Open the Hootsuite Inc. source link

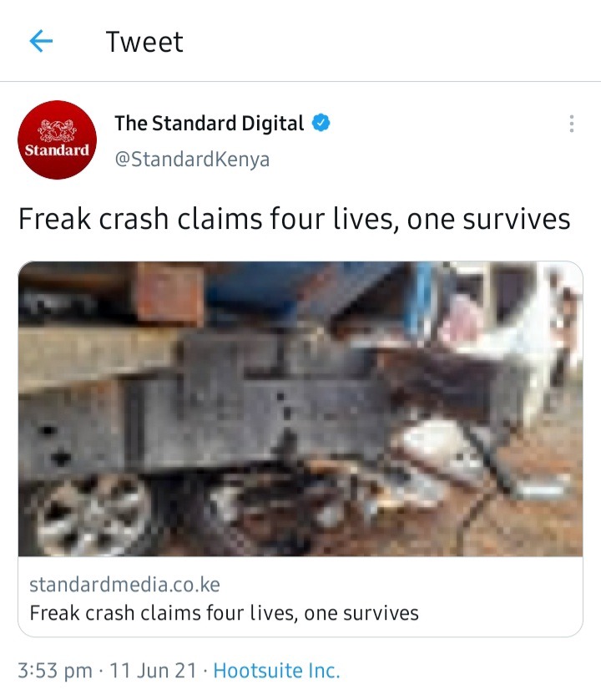click(276, 671)
